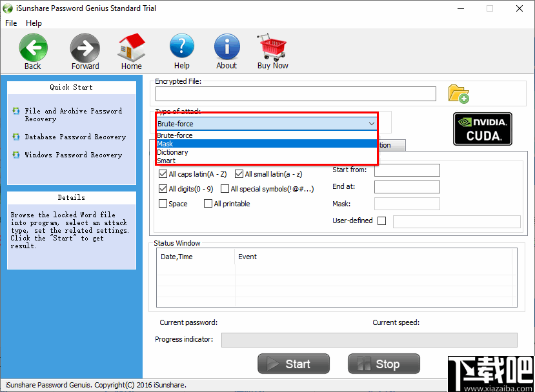Click the Buy Now shopping cart icon

(x=272, y=47)
